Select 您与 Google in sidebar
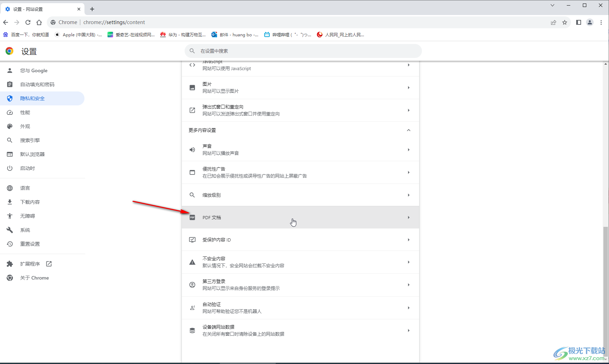 coord(42,70)
